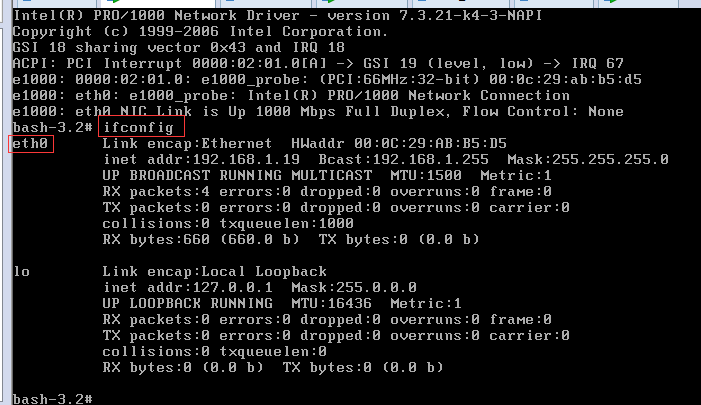
Task: Click the MTU:1500 value on eth0
Action: (x=426, y=175)
